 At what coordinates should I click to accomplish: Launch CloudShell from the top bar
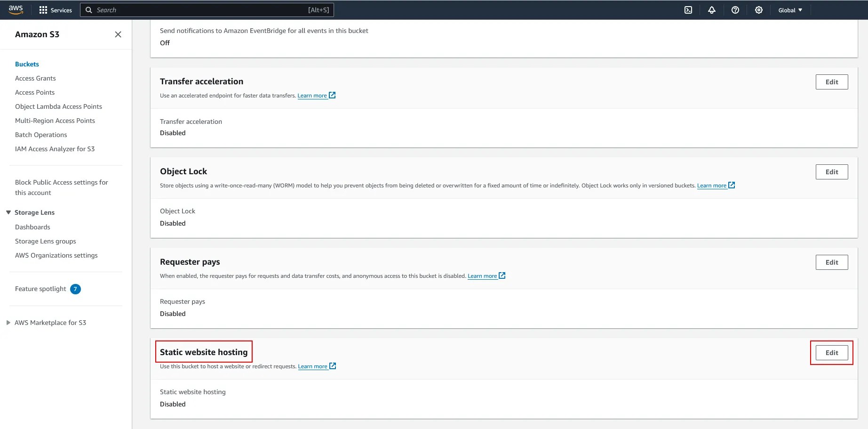click(688, 10)
